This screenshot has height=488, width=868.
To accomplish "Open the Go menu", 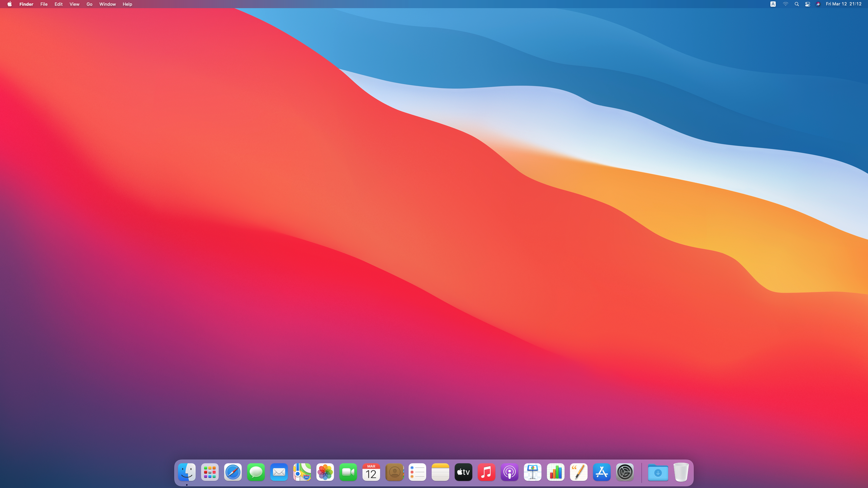I will (89, 4).
